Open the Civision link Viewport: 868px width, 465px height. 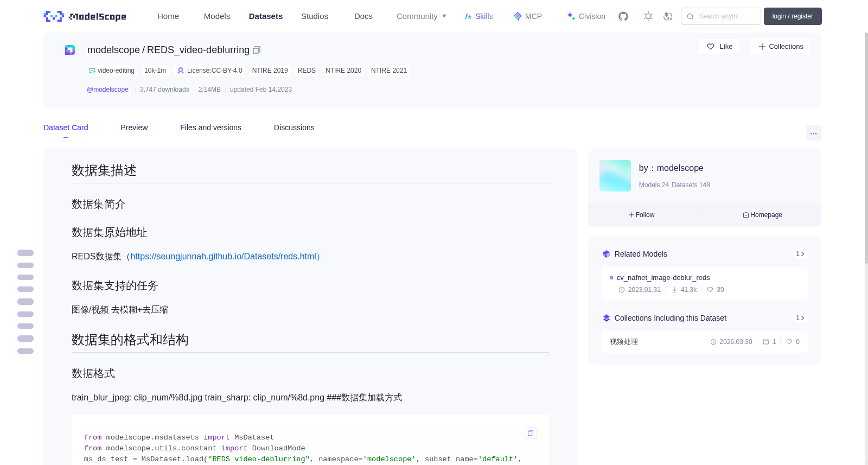click(x=586, y=16)
